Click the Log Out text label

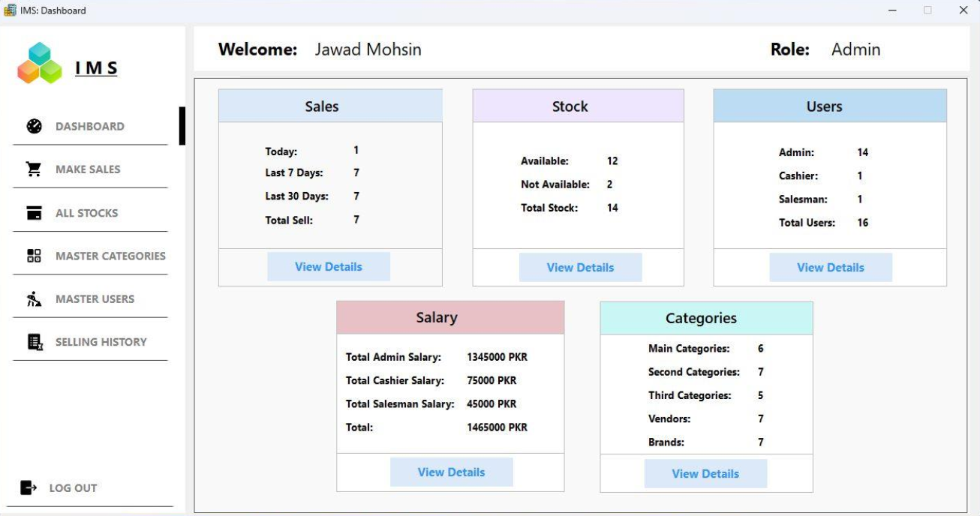pyautogui.click(x=73, y=488)
